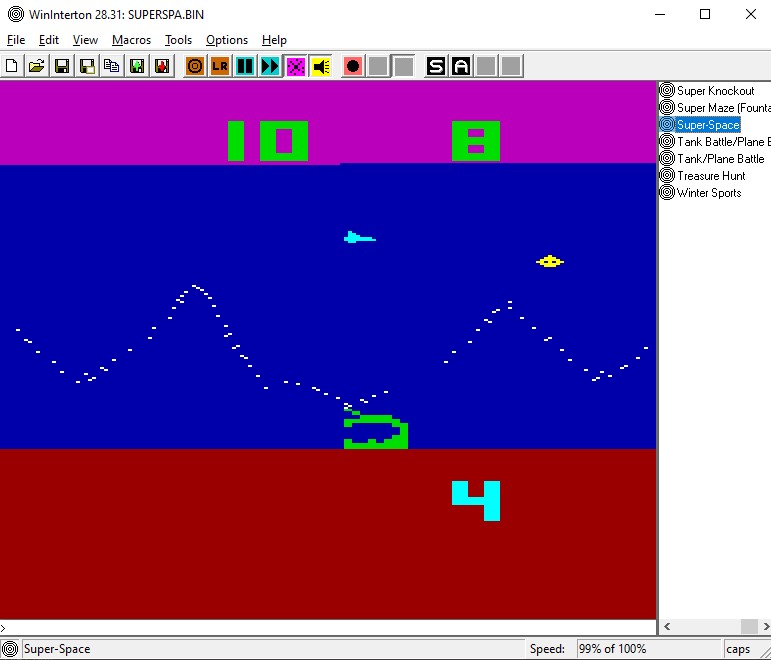Select Super Knockout in the game list

click(x=715, y=90)
